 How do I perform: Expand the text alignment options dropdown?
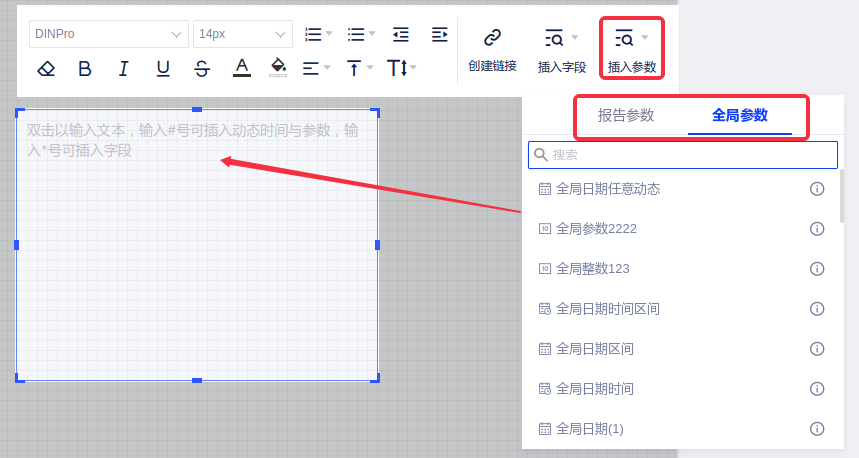coord(318,68)
